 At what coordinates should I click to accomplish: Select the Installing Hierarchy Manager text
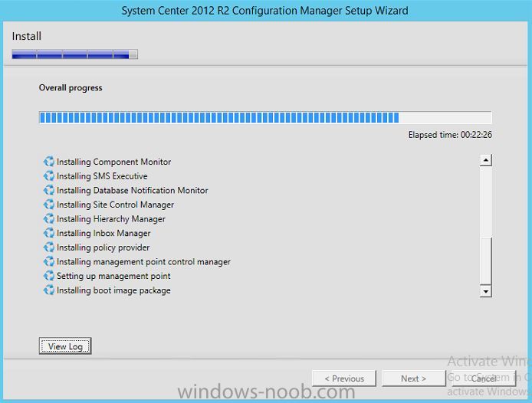click(x=111, y=219)
